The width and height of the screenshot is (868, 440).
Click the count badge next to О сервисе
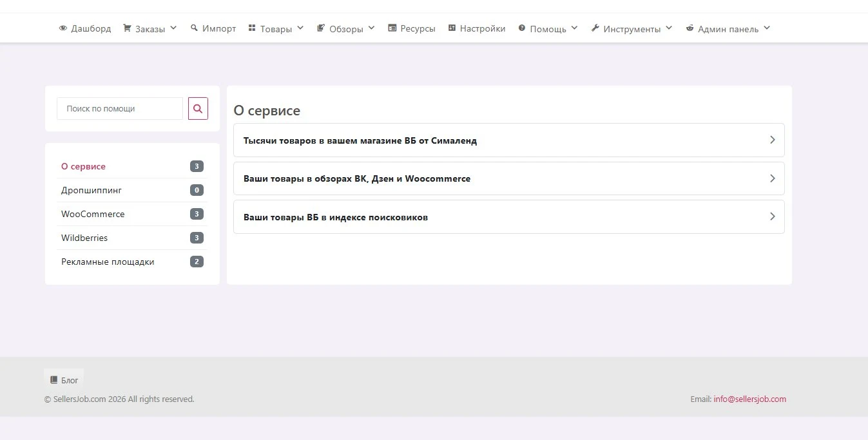point(197,166)
